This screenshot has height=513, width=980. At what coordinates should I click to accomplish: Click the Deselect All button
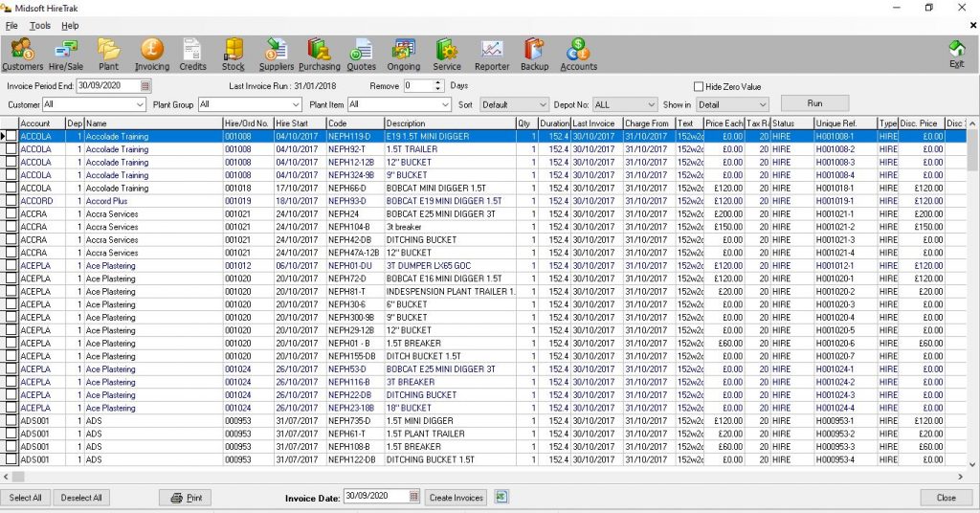point(81,498)
